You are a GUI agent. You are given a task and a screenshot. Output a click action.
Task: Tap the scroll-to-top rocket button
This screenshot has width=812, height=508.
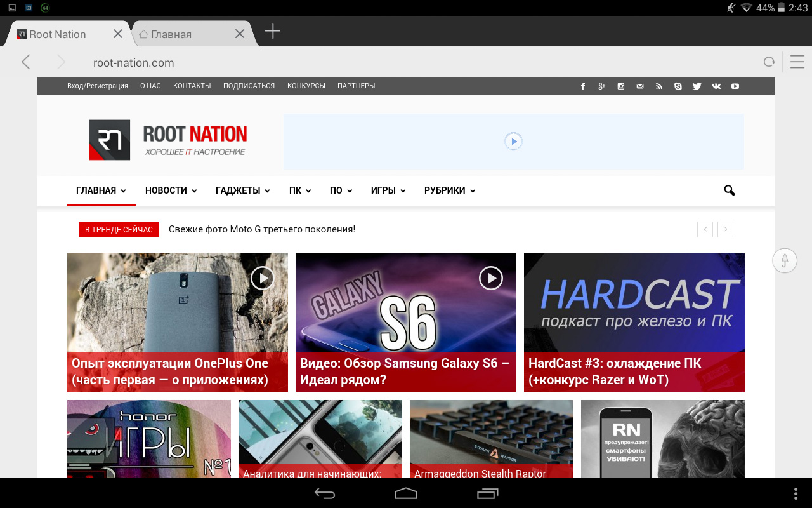[785, 260]
